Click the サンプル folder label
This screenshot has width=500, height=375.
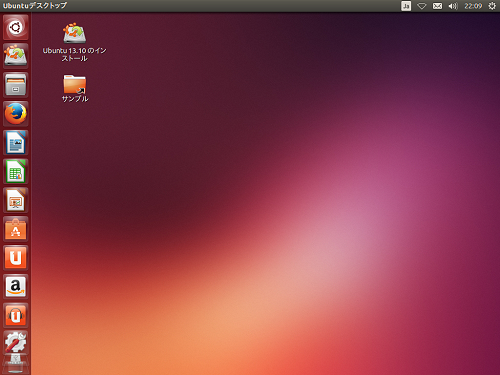(x=75, y=99)
